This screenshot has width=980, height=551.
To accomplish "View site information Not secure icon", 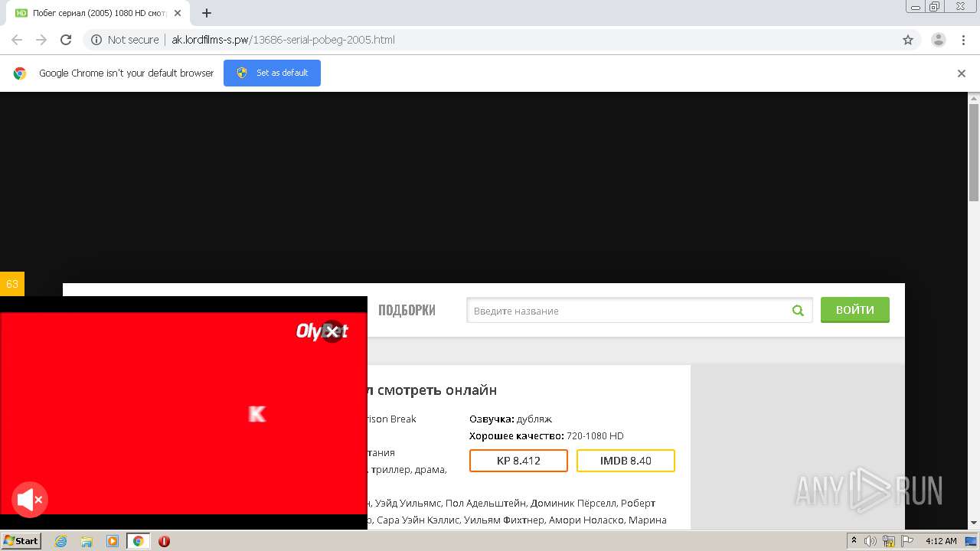I will click(x=96, y=40).
